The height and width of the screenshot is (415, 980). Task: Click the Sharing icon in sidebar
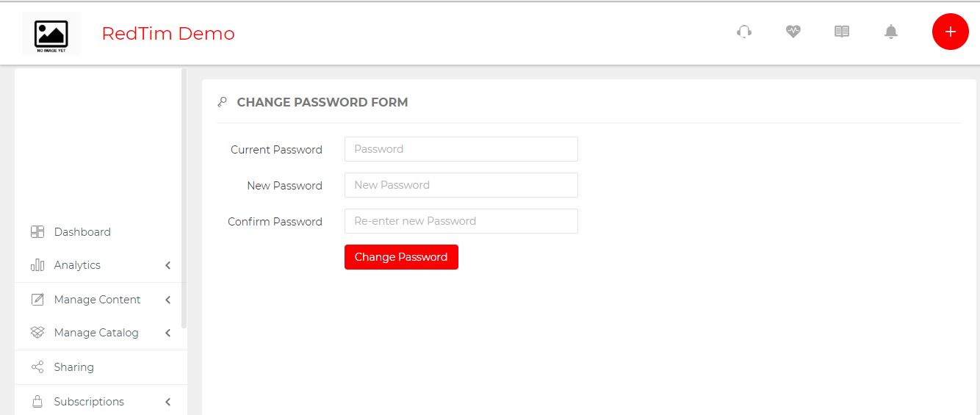37,367
